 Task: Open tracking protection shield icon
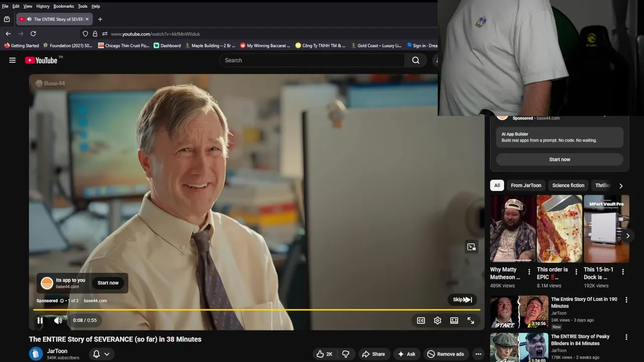[x=85, y=34]
